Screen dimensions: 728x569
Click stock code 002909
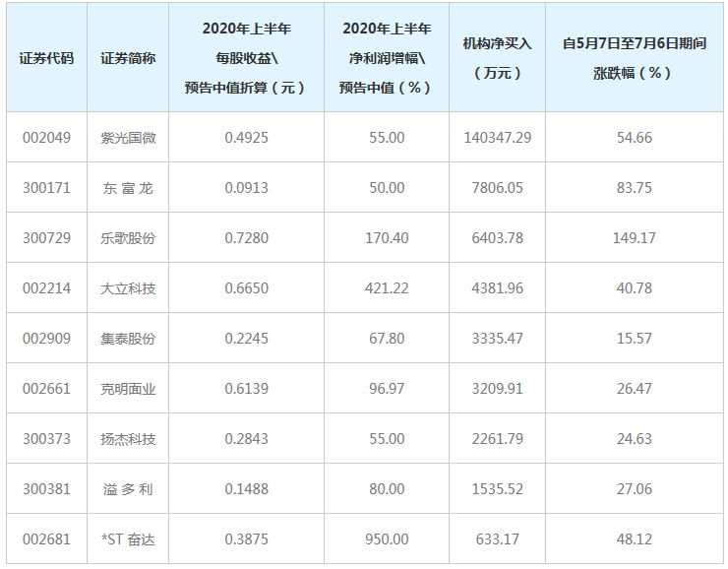pyautogui.click(x=47, y=339)
